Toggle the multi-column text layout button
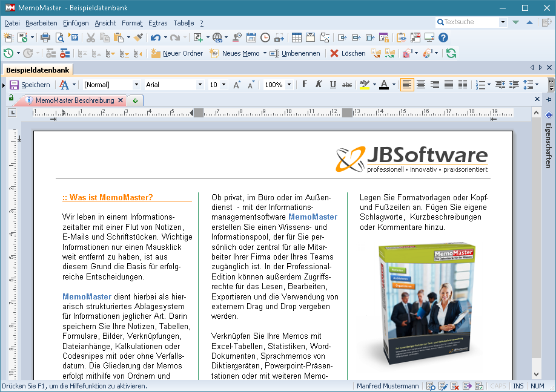556x392 pixels. coord(462,85)
